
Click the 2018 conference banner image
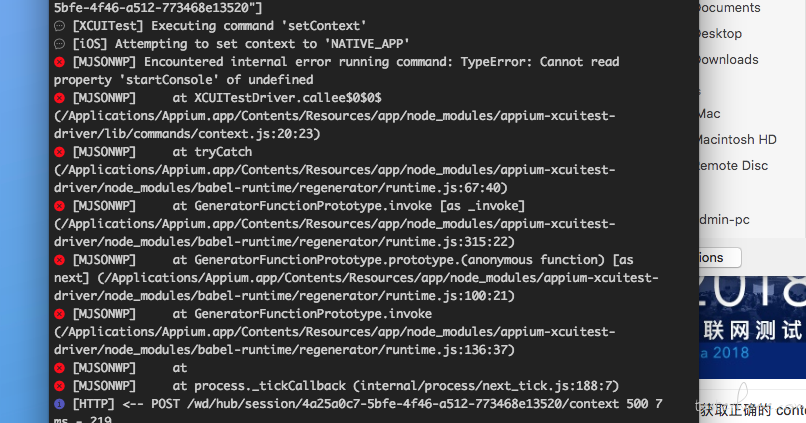click(752, 327)
